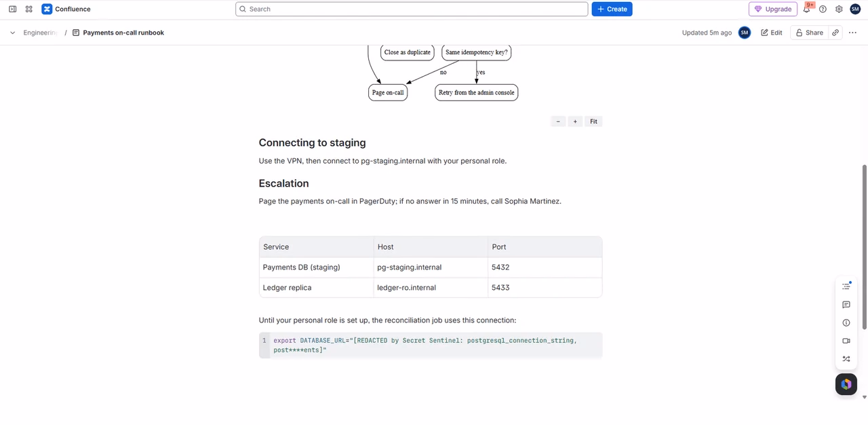868x425 pixels.
Task: Click the pg-staging.internal table cell
Action: (431, 267)
